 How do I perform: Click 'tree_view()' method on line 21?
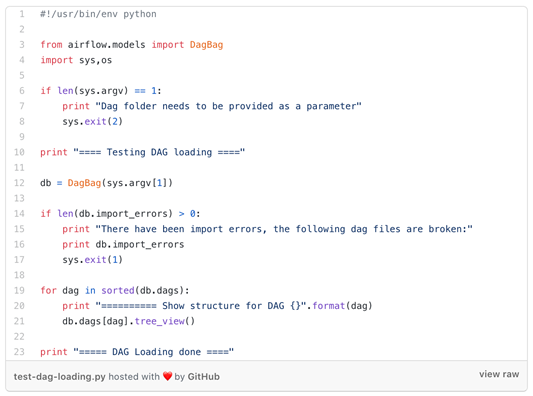click(165, 321)
